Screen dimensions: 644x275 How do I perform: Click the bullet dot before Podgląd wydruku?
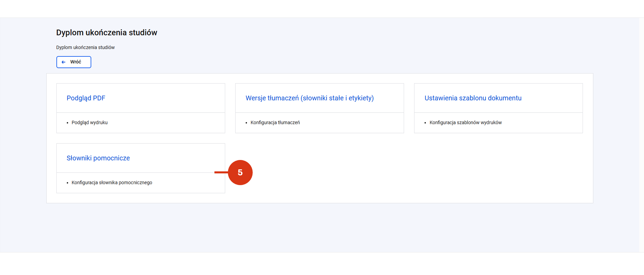tap(67, 123)
